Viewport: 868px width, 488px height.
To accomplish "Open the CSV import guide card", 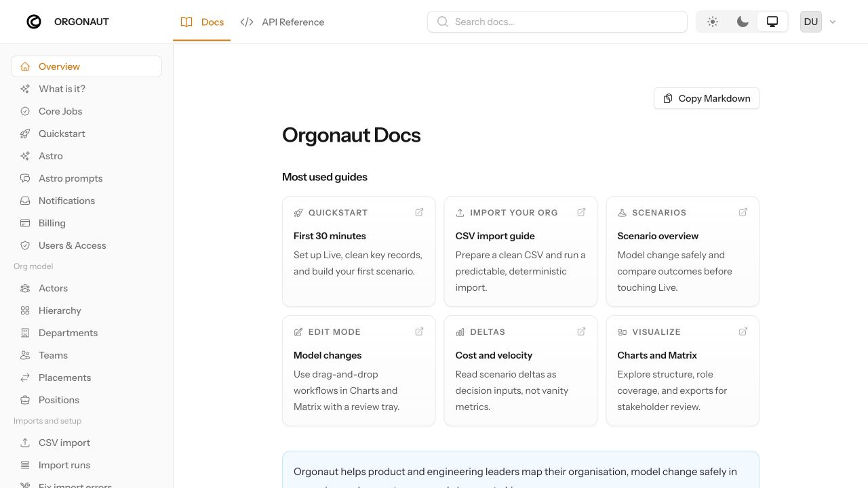I will [x=521, y=251].
